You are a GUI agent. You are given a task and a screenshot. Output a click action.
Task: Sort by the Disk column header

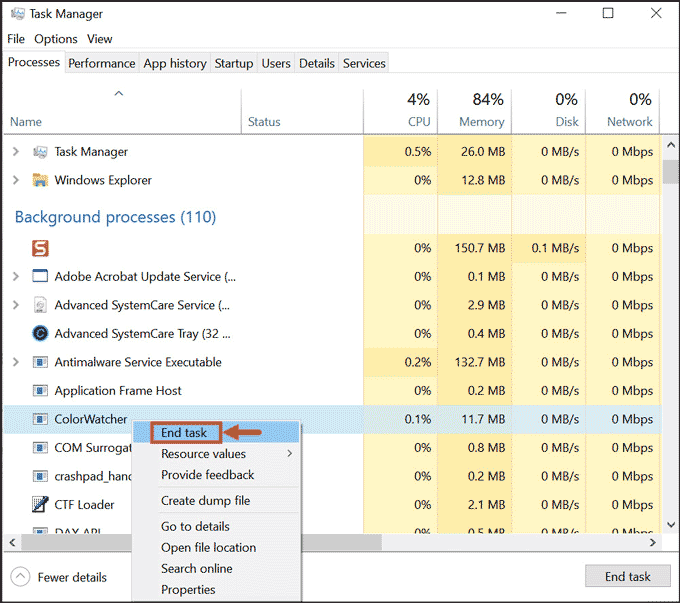coord(549,112)
